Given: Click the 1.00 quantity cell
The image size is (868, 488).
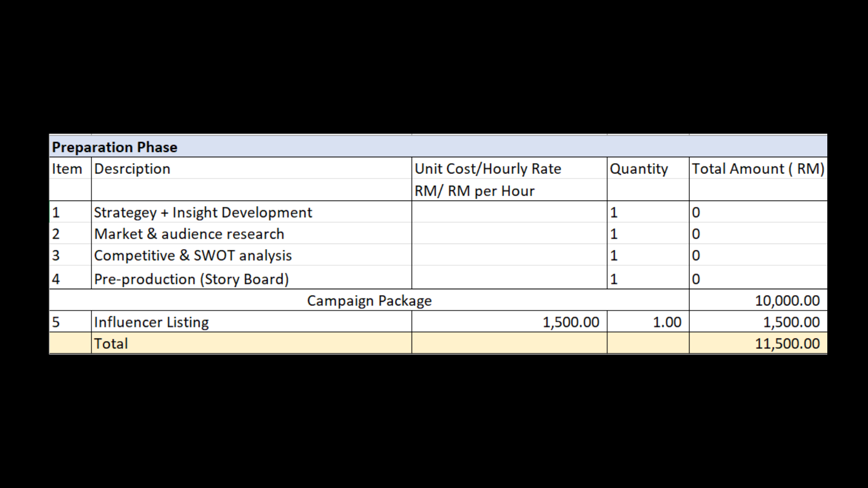Looking at the screenshot, I should [x=648, y=322].
